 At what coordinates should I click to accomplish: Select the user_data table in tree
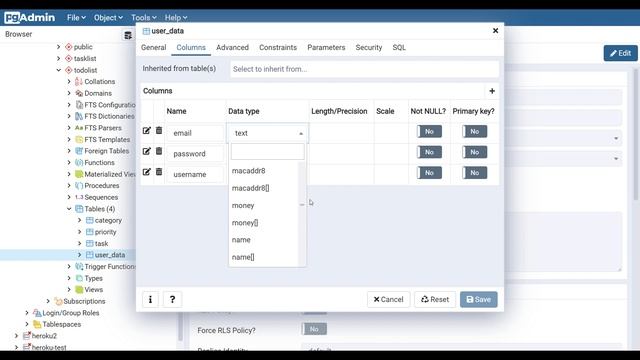110,255
